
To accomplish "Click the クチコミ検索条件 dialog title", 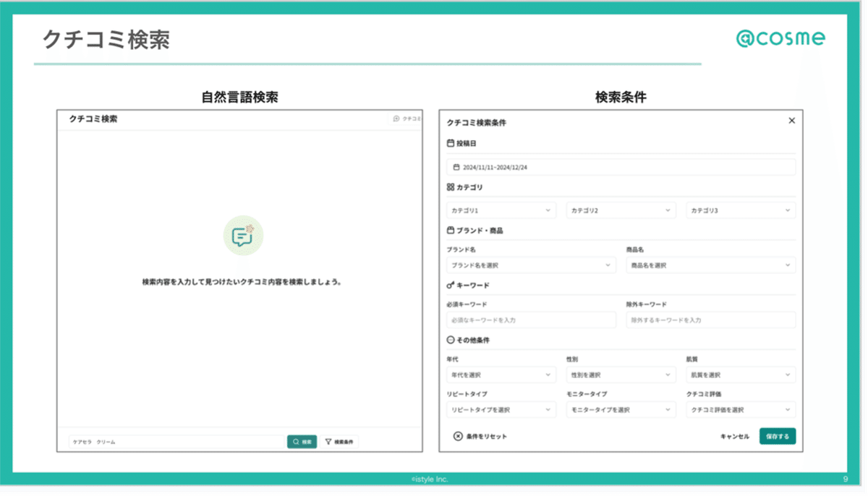I will point(477,123).
